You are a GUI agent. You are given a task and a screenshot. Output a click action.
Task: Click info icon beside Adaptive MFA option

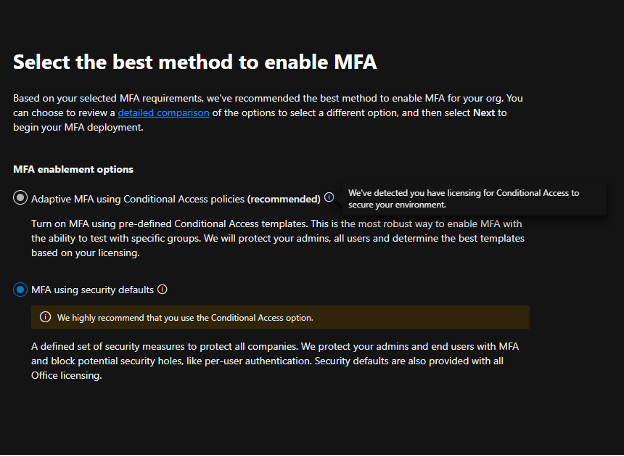329,198
